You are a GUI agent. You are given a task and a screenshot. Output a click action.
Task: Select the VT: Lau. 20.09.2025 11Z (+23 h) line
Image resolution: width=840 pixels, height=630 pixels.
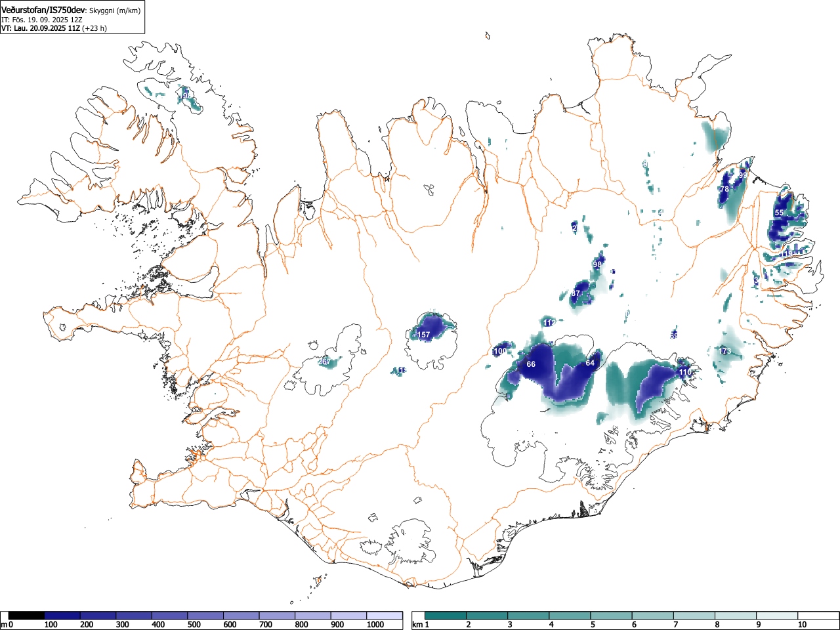pos(54,28)
